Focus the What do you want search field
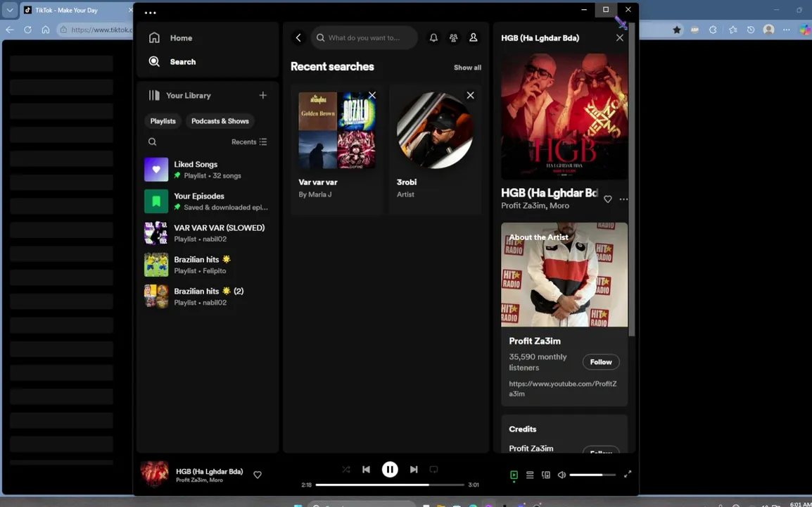Screen dimensions: 812x507 click(x=364, y=38)
